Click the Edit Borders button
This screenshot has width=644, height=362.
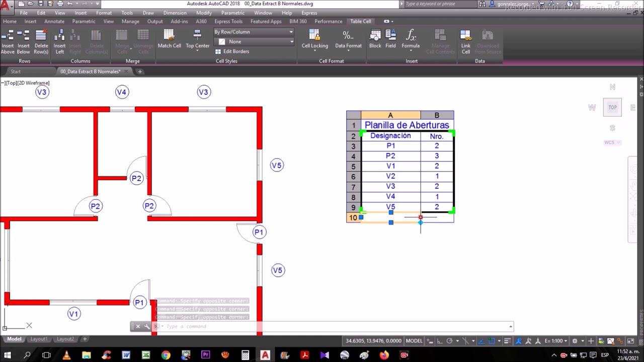pos(232,51)
